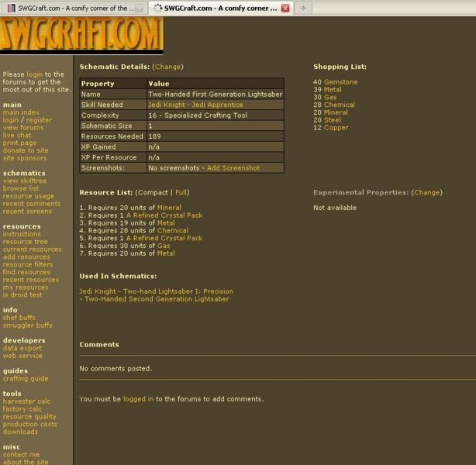Click the crafting guide sidebar link
Viewport: 476px width, 465px height.
(26, 378)
